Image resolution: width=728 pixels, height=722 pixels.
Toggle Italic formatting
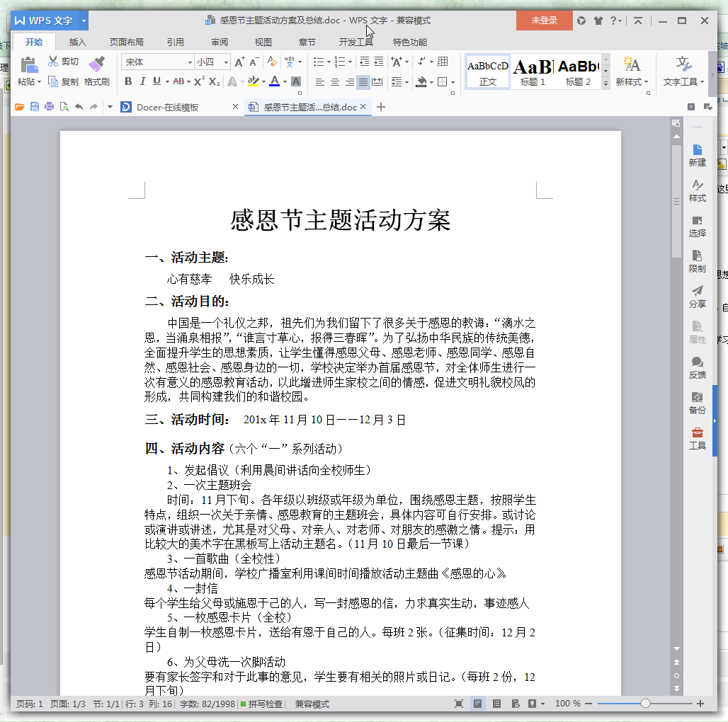pos(142,81)
